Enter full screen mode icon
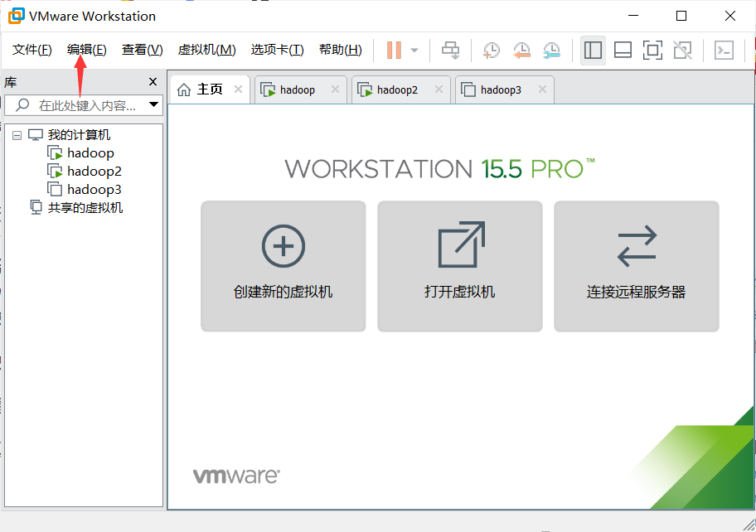This screenshot has width=756, height=532. click(652, 50)
